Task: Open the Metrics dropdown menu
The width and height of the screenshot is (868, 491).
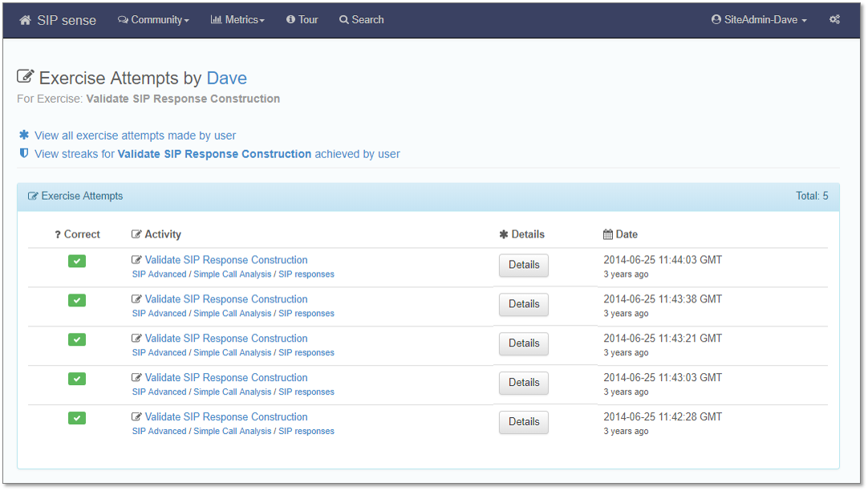Action: pyautogui.click(x=237, y=20)
